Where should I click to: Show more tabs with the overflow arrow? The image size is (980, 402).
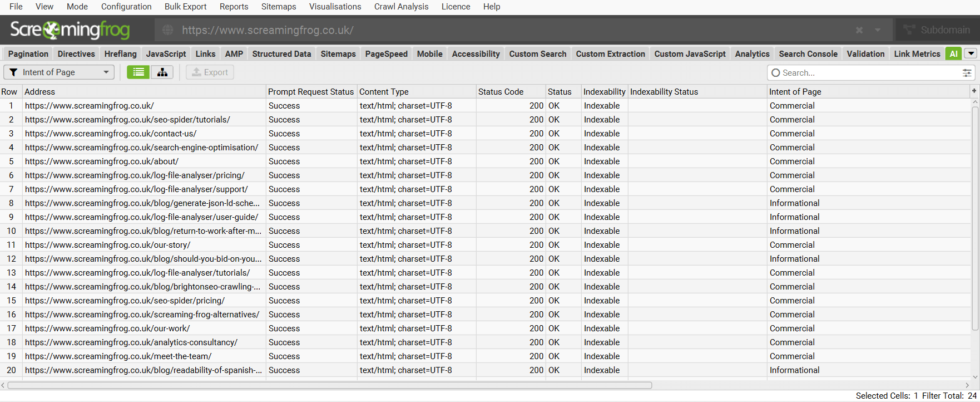tap(971, 53)
